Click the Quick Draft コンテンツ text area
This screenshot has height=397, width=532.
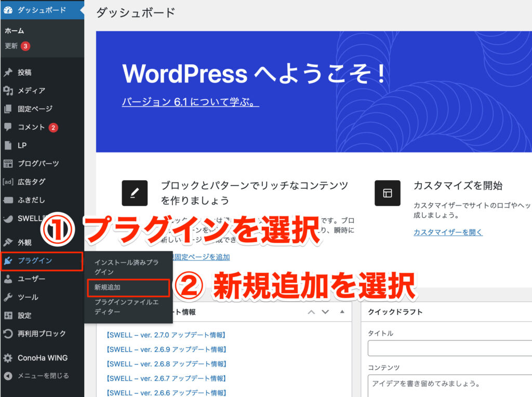[450, 386]
